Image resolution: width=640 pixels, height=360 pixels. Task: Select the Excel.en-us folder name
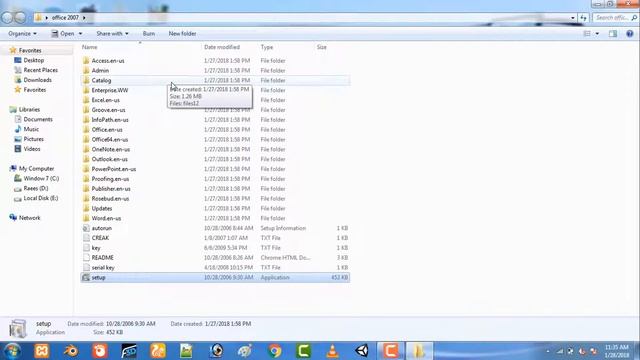pyautogui.click(x=106, y=100)
